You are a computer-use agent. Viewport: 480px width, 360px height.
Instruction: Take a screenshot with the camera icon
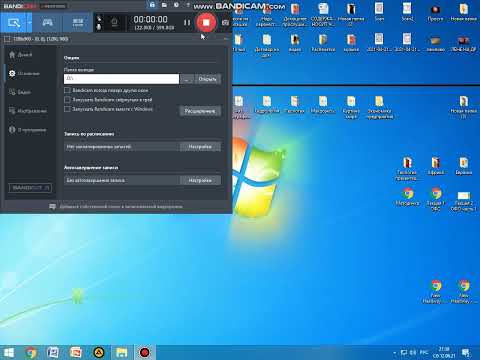coord(226,23)
